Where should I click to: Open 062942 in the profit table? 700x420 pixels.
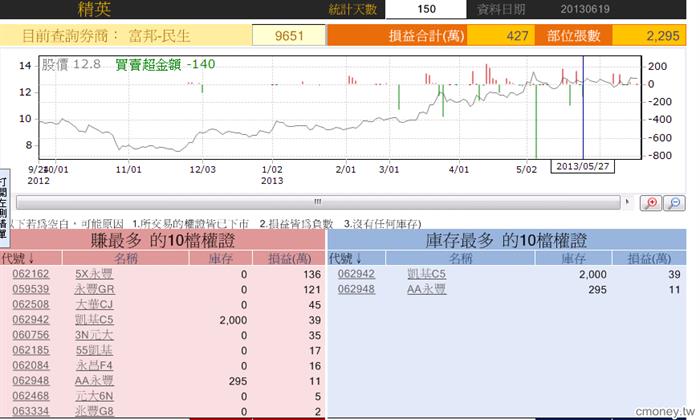pyautogui.click(x=31, y=320)
